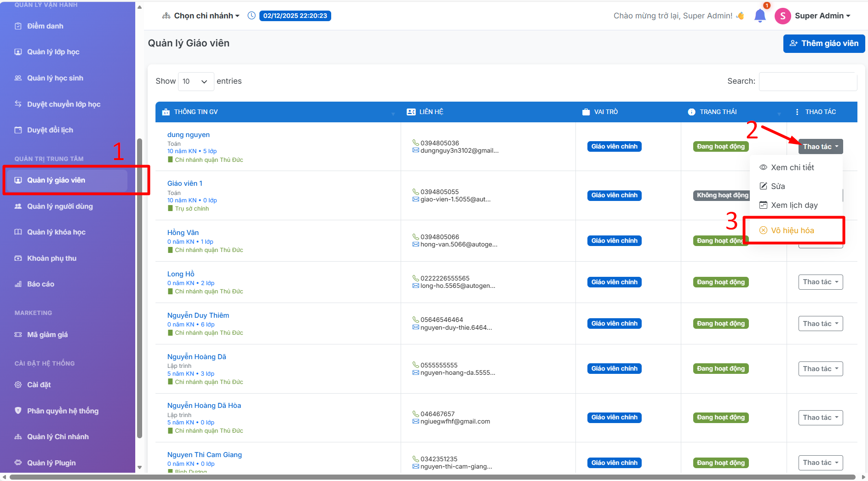Click the Thêm giáo viên button

point(823,44)
